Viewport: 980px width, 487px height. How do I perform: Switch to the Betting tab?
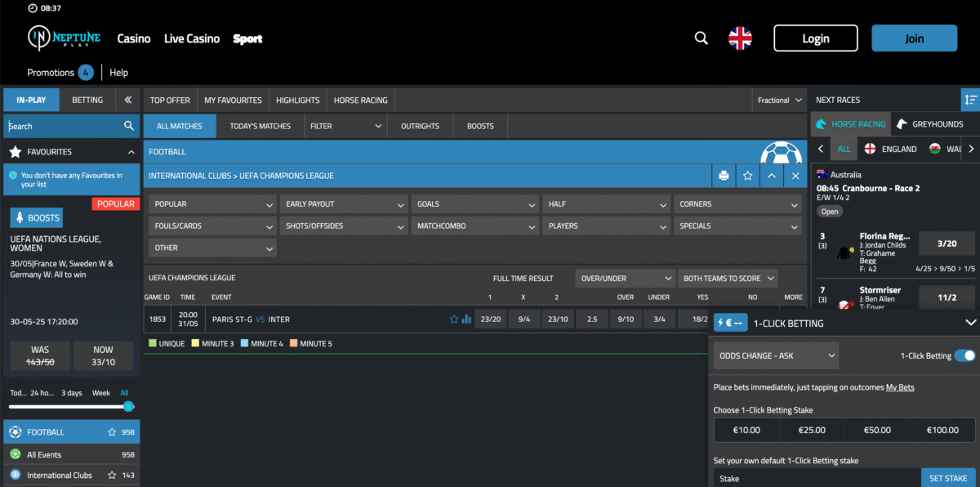(87, 100)
